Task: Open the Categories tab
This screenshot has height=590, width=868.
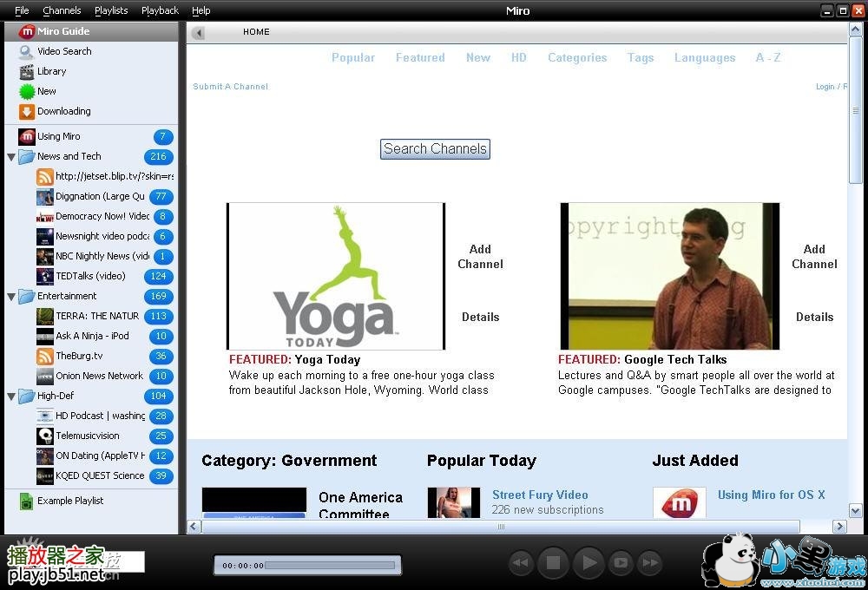Action: pos(577,57)
